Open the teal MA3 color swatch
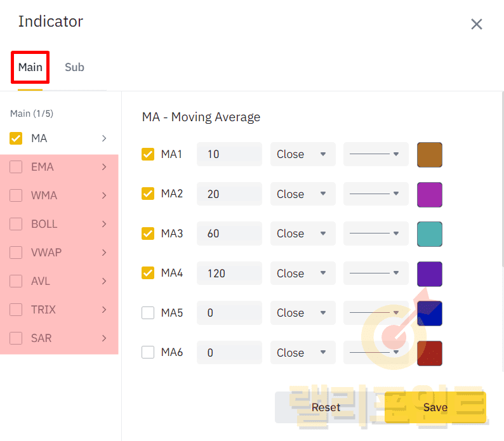The image size is (504, 441). 429,234
